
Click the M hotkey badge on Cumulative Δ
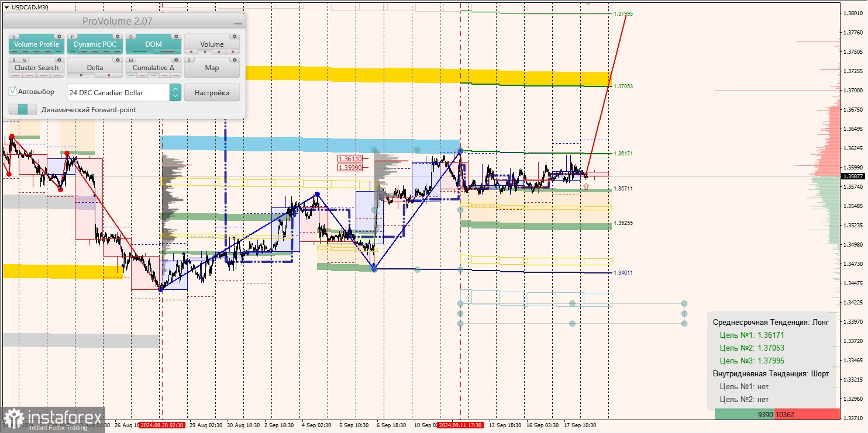click(131, 60)
